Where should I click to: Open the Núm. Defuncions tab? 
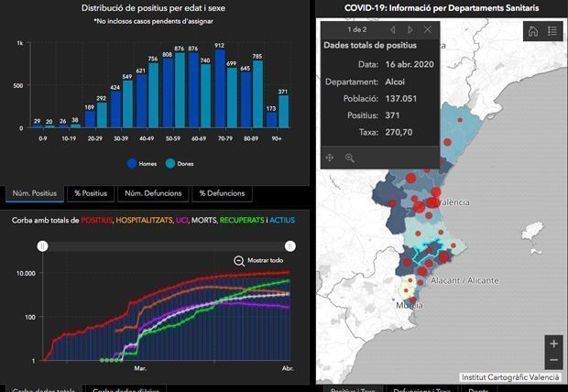pyautogui.click(x=152, y=193)
